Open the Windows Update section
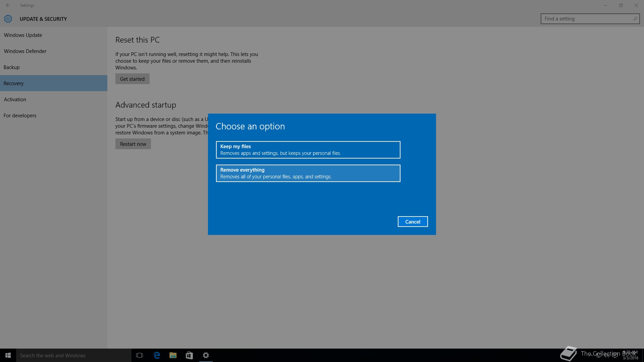644x362 pixels. tap(23, 35)
